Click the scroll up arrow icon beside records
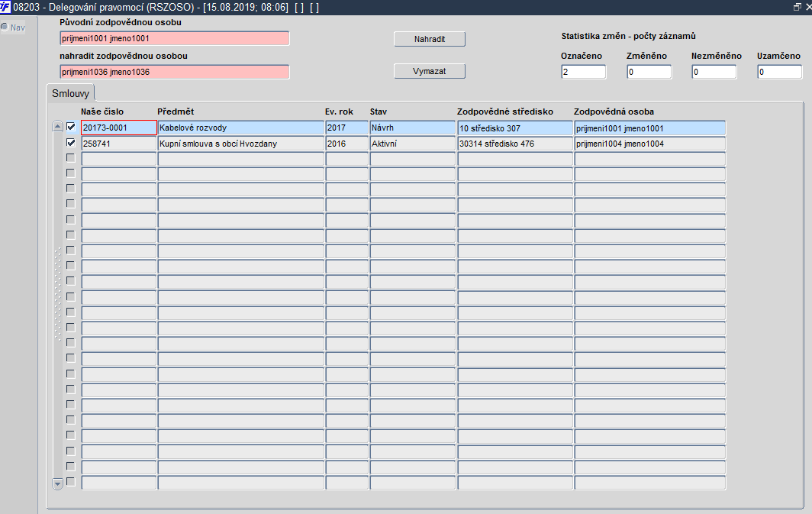Viewport: 812px width, 514px height. pyautogui.click(x=58, y=127)
